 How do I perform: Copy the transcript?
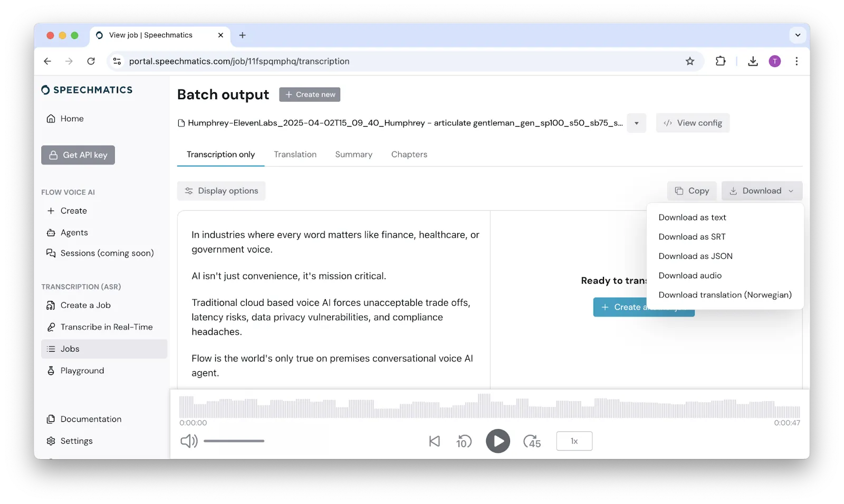pos(692,191)
